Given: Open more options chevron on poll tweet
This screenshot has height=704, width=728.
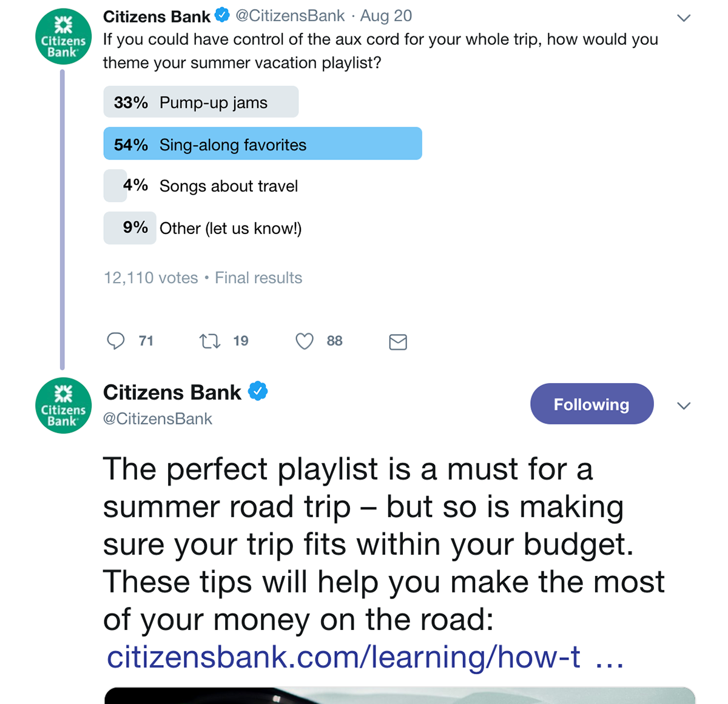Looking at the screenshot, I should tap(684, 18).
